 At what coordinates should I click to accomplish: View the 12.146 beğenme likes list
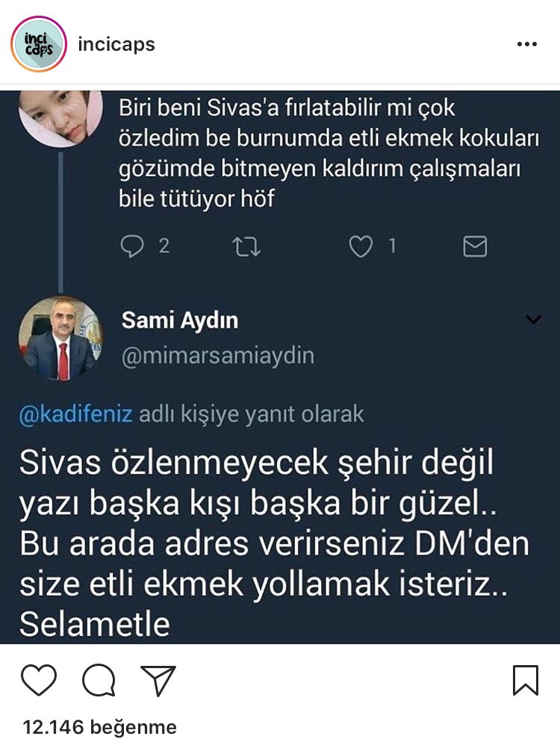pos(100,726)
